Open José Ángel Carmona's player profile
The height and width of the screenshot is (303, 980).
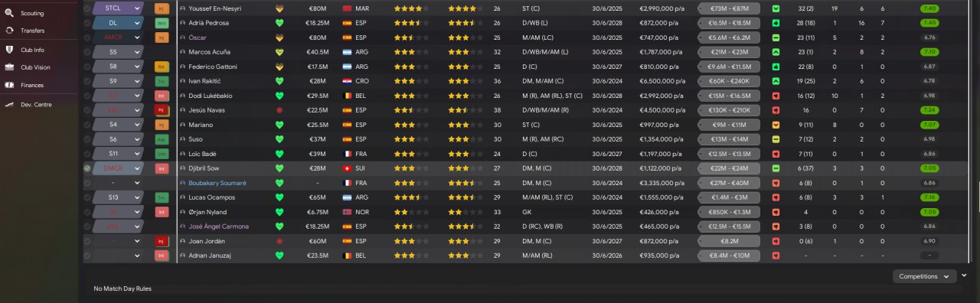pos(218,226)
